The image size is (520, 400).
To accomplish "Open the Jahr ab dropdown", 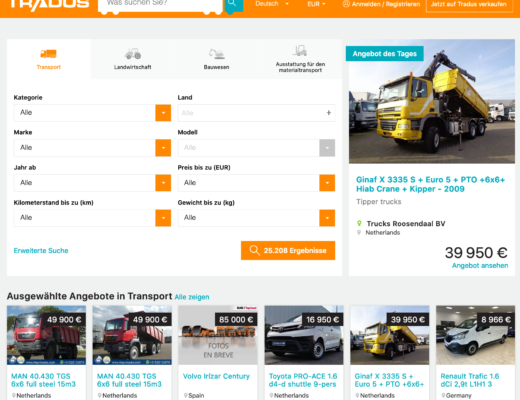I will click(x=92, y=183).
